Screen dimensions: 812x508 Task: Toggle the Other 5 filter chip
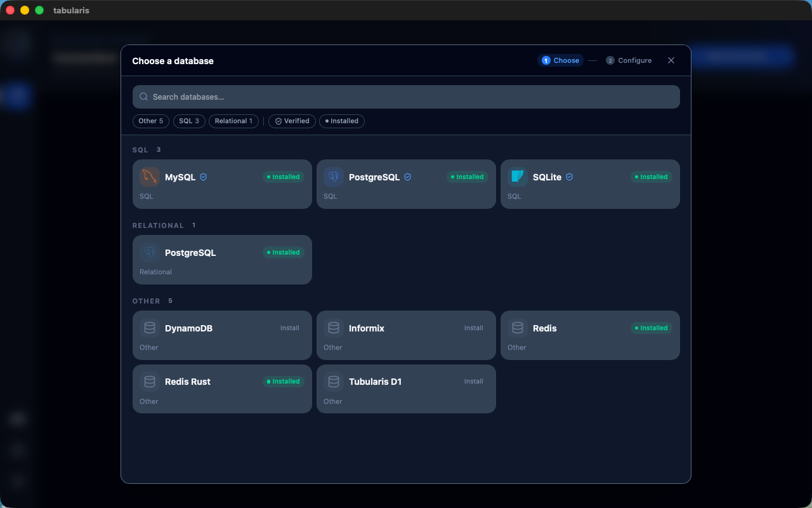[151, 121]
